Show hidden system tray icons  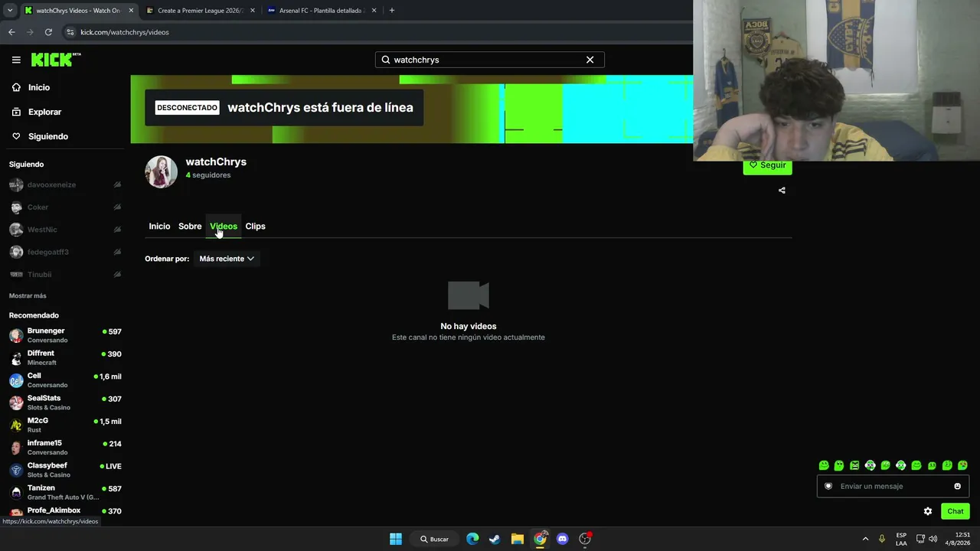tap(865, 539)
